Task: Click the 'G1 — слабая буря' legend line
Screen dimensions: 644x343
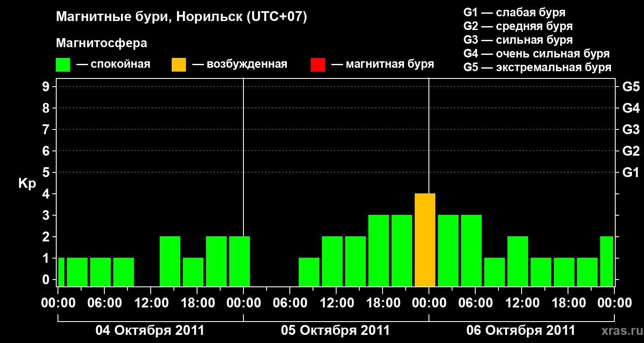Action: 514,12
